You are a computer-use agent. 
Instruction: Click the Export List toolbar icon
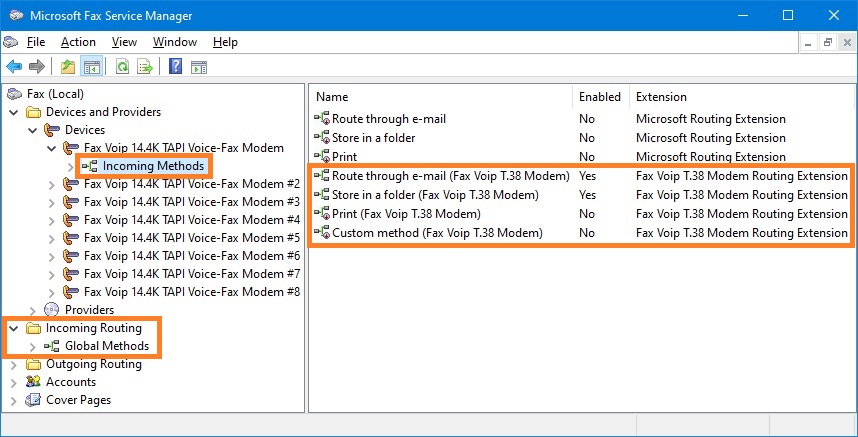click(145, 67)
